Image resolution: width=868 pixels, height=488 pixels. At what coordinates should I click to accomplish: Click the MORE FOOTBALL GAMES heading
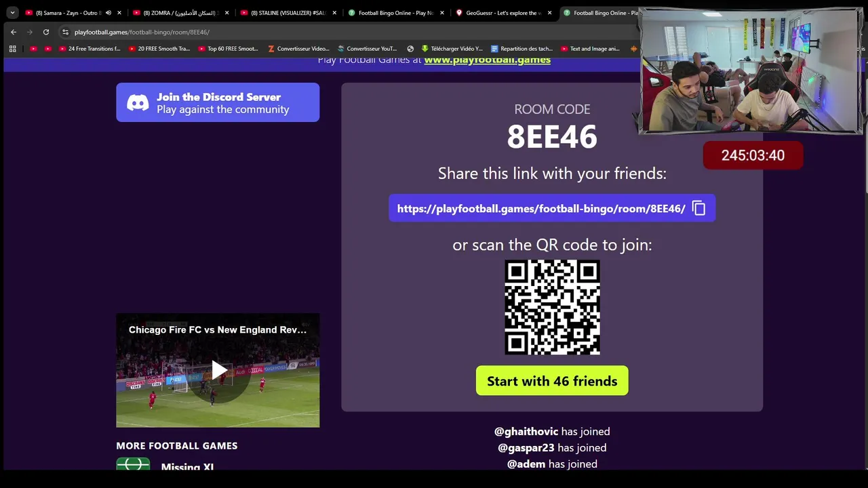click(176, 445)
